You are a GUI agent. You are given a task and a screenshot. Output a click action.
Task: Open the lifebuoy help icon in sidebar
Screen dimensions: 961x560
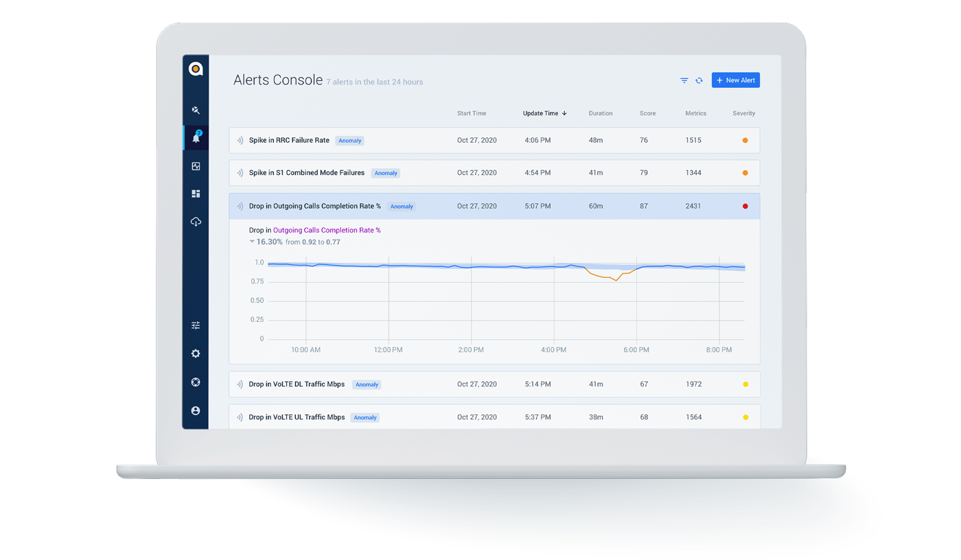(196, 382)
